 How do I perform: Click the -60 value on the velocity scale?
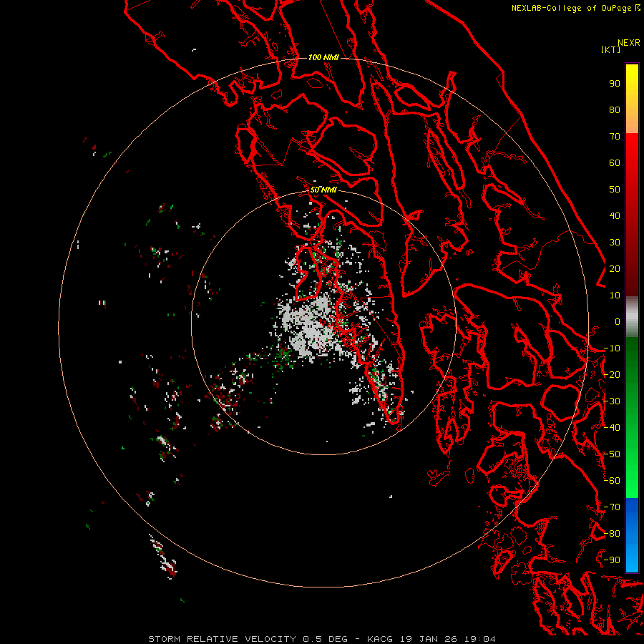[x=612, y=481]
